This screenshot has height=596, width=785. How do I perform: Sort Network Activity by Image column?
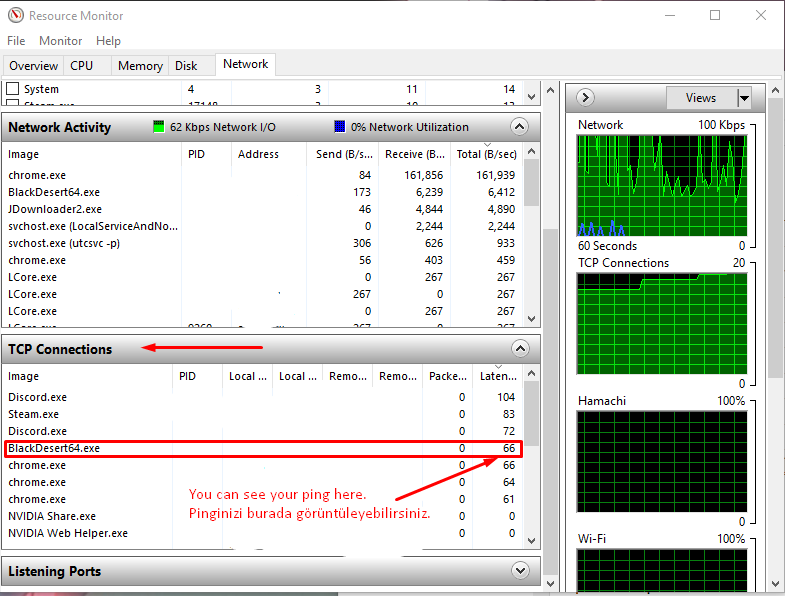point(93,154)
